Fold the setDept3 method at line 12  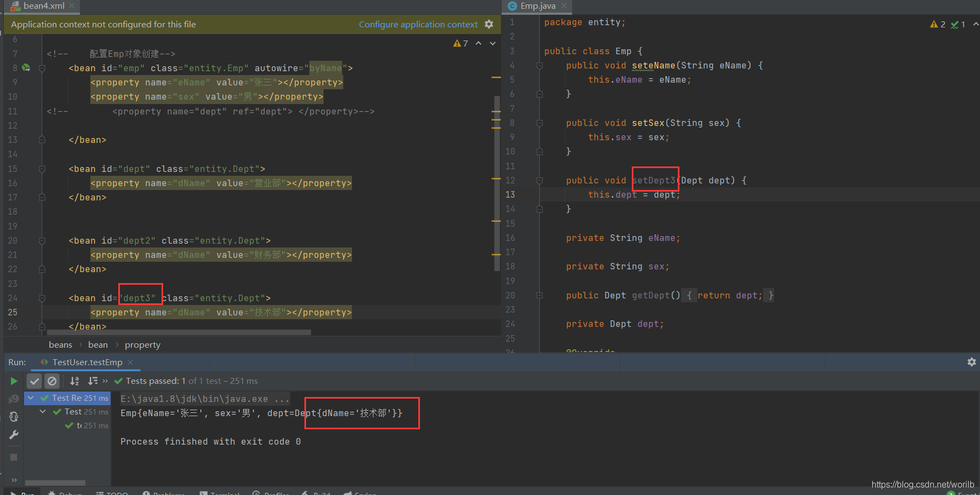[x=539, y=181]
